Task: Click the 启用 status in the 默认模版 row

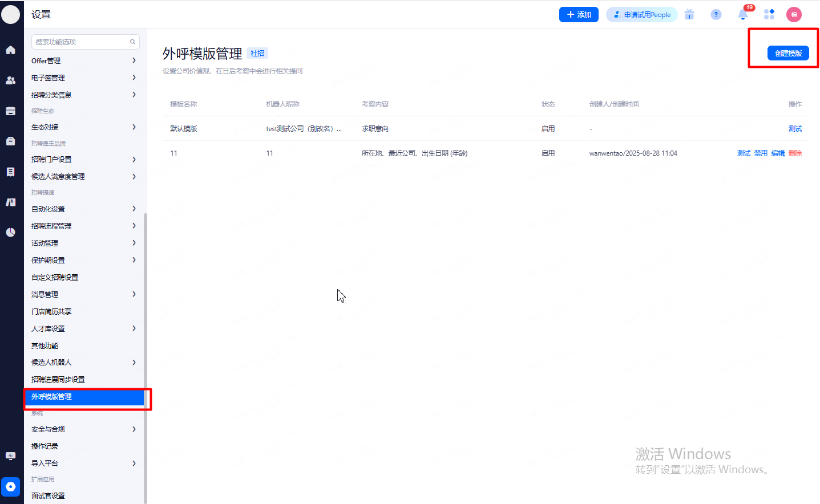Action: tap(548, 129)
